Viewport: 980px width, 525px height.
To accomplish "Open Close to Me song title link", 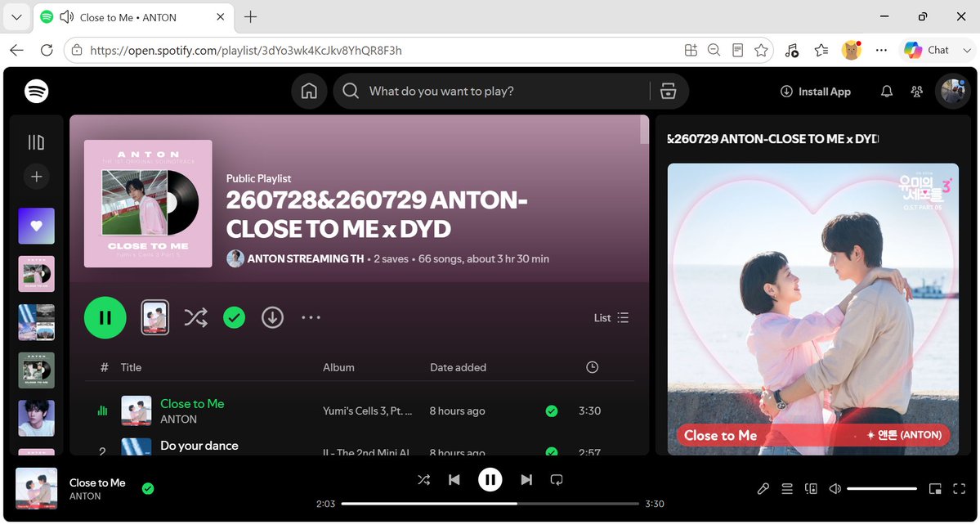I will pos(192,404).
